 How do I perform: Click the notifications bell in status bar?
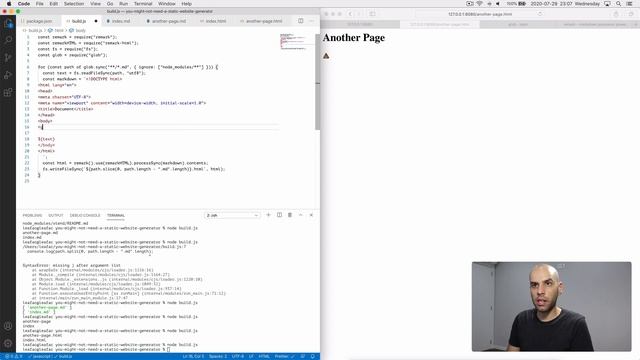(313, 356)
